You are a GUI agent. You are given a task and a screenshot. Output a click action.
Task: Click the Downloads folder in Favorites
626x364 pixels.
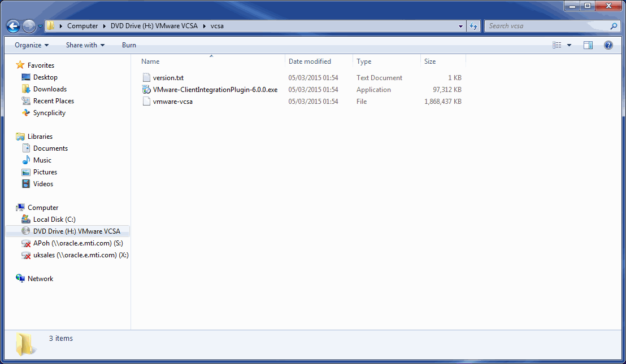tap(50, 89)
